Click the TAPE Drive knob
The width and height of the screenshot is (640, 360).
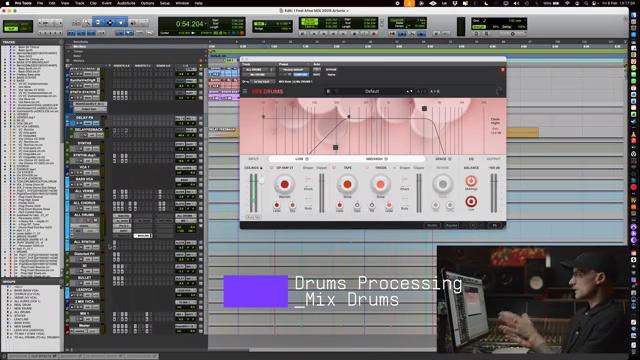coord(347,184)
